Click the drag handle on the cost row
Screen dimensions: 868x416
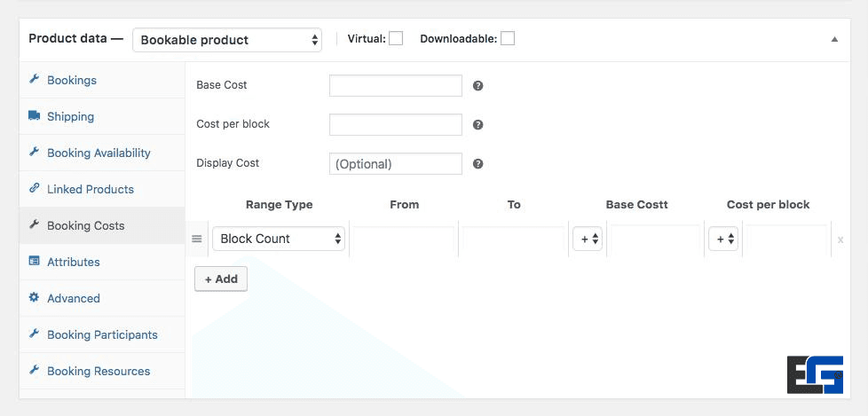coord(197,239)
